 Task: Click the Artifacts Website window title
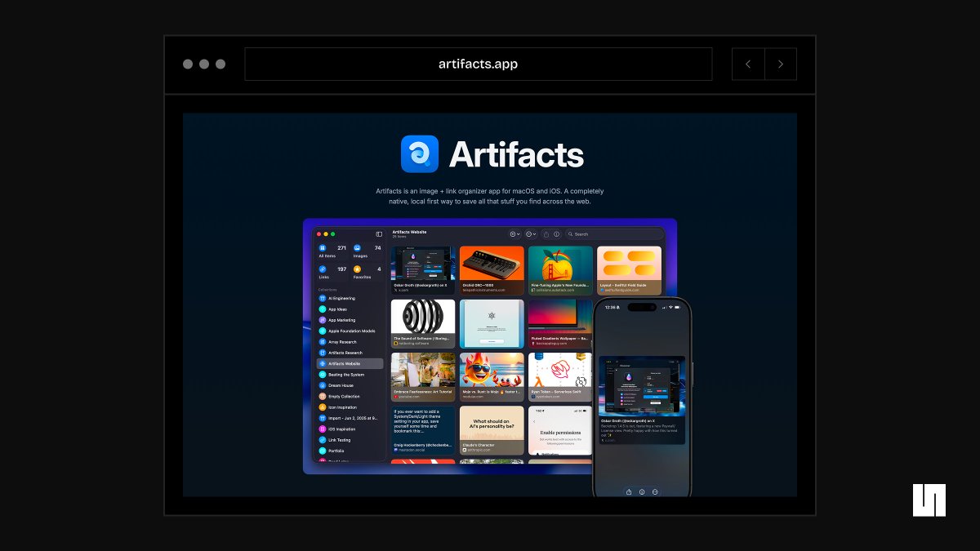pos(410,232)
